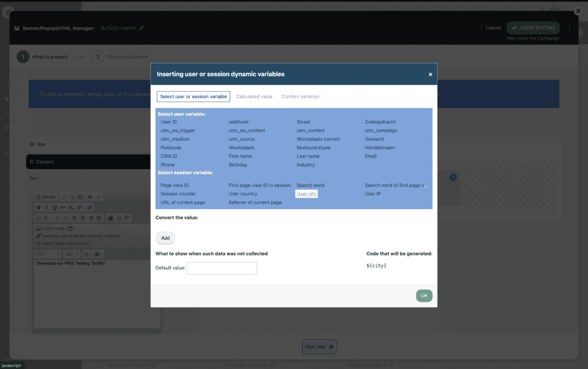Click the numbered list icon
Image resolution: width=588 pixels, height=369 pixels.
tap(39, 217)
